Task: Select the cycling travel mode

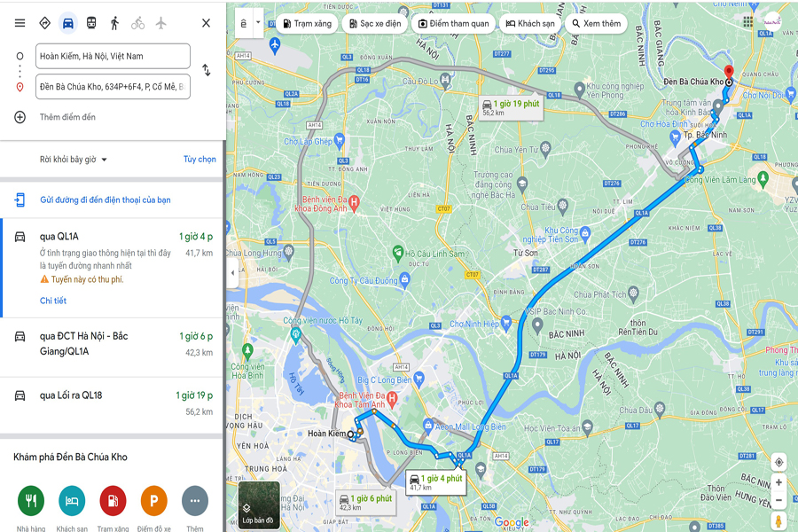Action: (138, 23)
